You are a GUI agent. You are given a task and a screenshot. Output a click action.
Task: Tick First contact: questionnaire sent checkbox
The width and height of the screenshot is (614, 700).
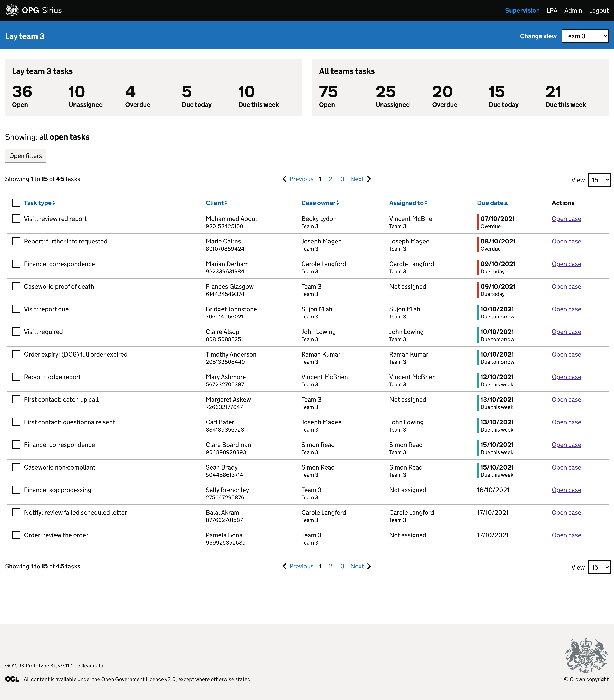point(16,422)
